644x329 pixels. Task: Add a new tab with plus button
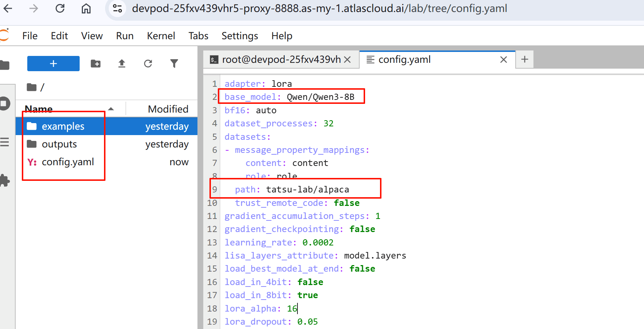(x=524, y=60)
